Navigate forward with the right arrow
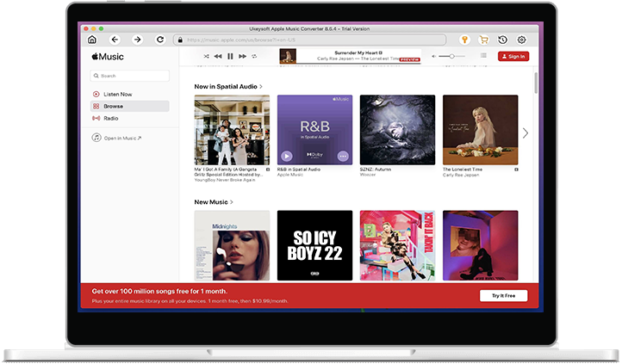This screenshot has width=622, height=364. (x=137, y=40)
